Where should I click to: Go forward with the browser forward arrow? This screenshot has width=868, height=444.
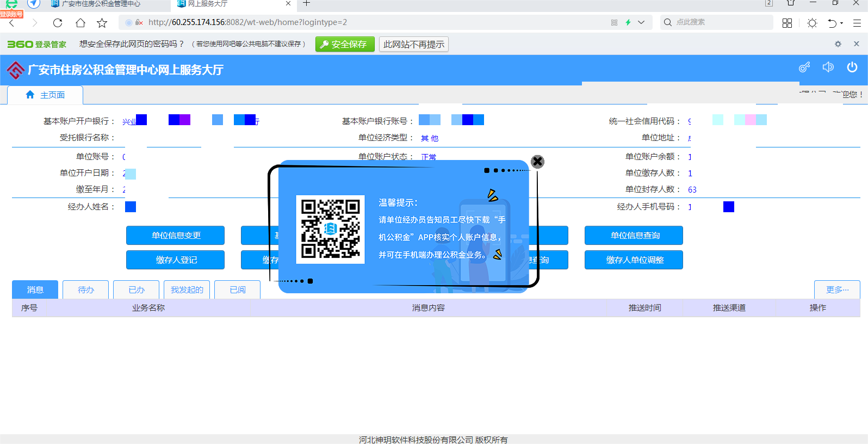pos(35,23)
